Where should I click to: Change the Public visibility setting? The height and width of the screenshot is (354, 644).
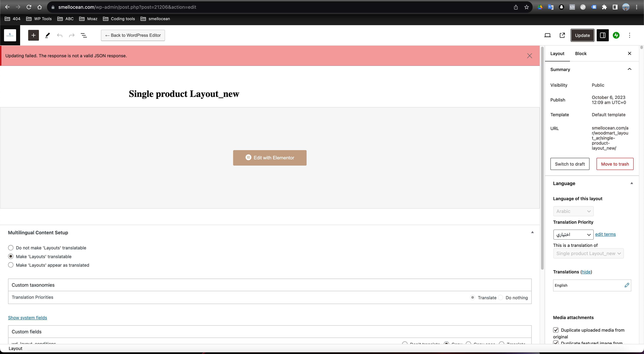click(598, 85)
